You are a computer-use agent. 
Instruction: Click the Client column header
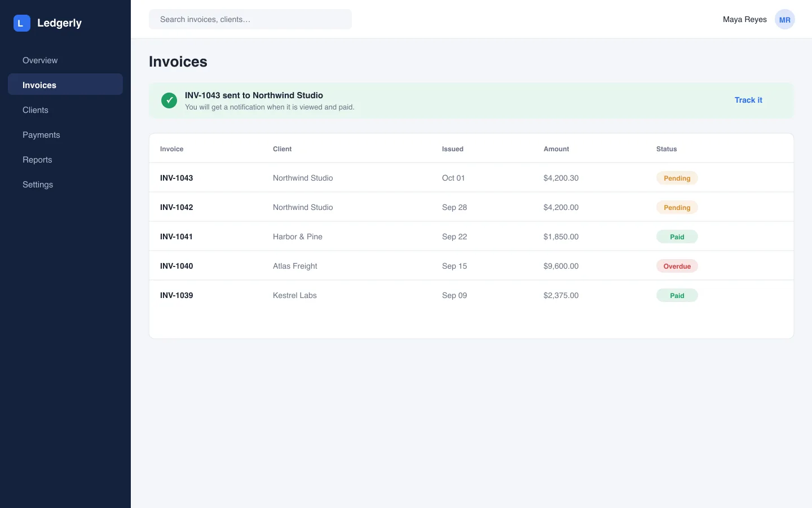point(282,149)
